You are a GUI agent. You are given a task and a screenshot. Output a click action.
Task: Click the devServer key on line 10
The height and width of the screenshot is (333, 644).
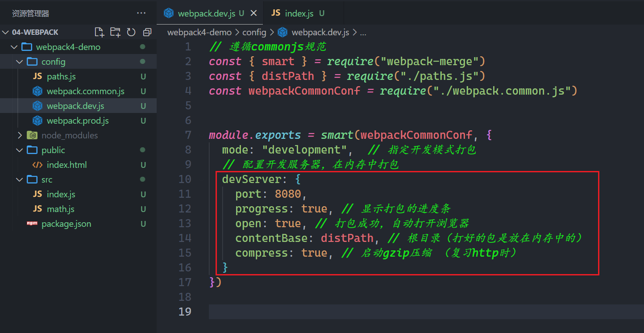(x=251, y=179)
